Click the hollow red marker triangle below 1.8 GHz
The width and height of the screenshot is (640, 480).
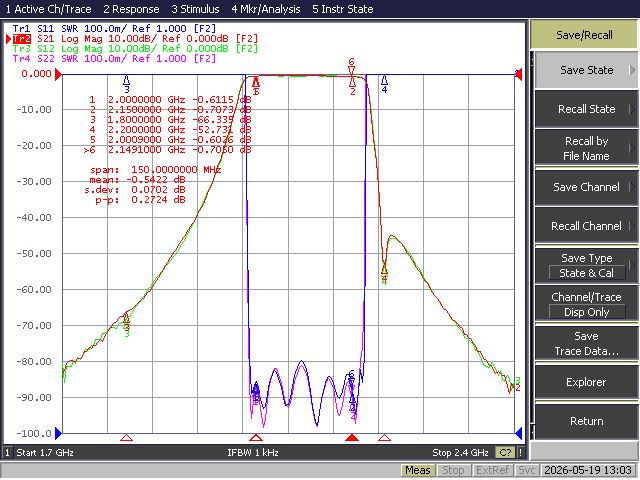pyautogui.click(x=127, y=438)
